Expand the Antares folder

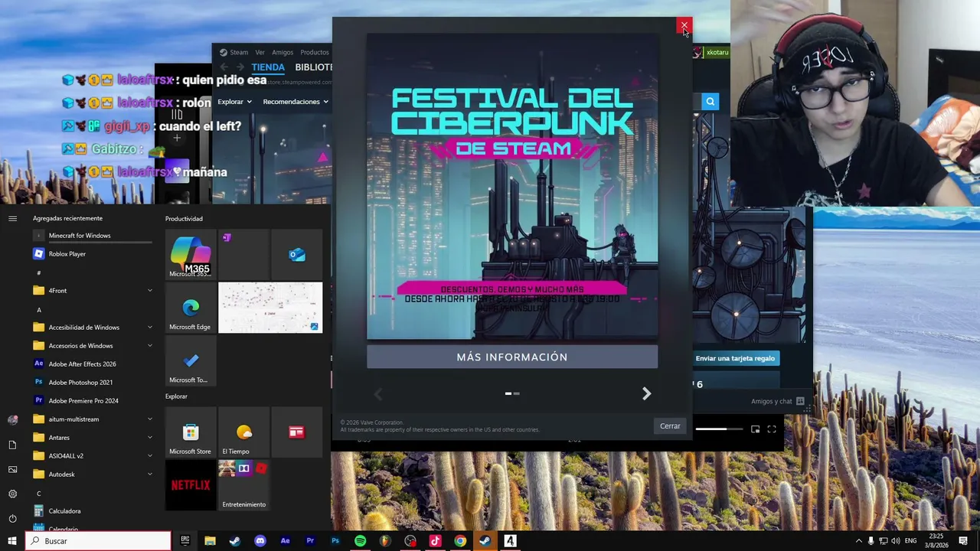point(92,438)
